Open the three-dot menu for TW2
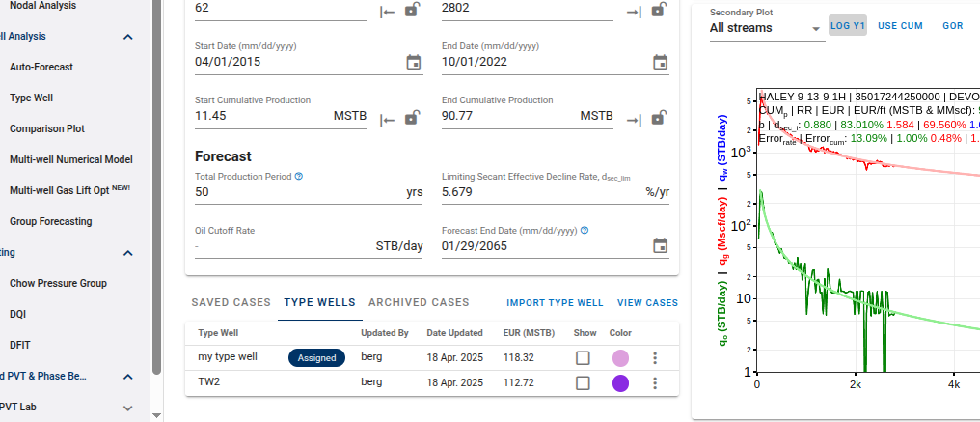The width and height of the screenshot is (980, 422). click(x=655, y=383)
